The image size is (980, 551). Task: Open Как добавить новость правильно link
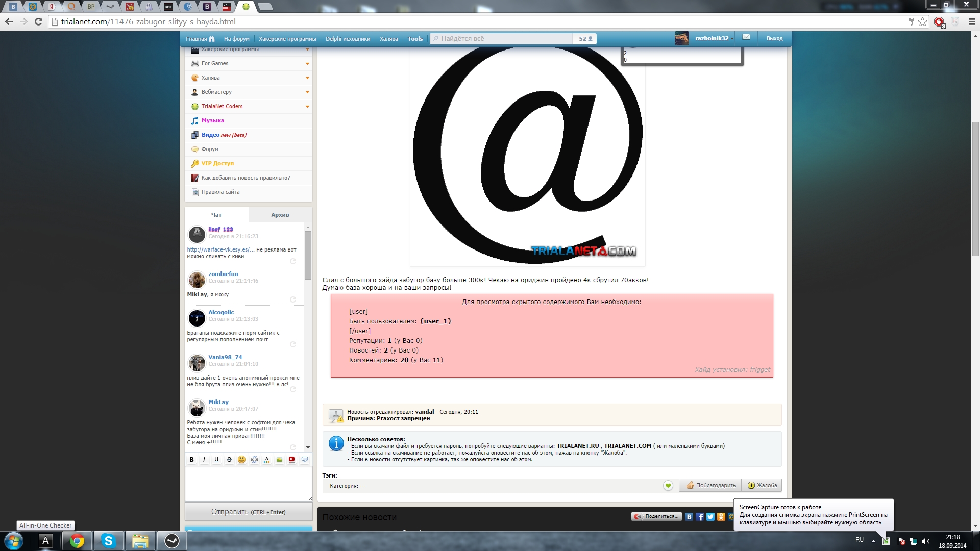coord(246,178)
